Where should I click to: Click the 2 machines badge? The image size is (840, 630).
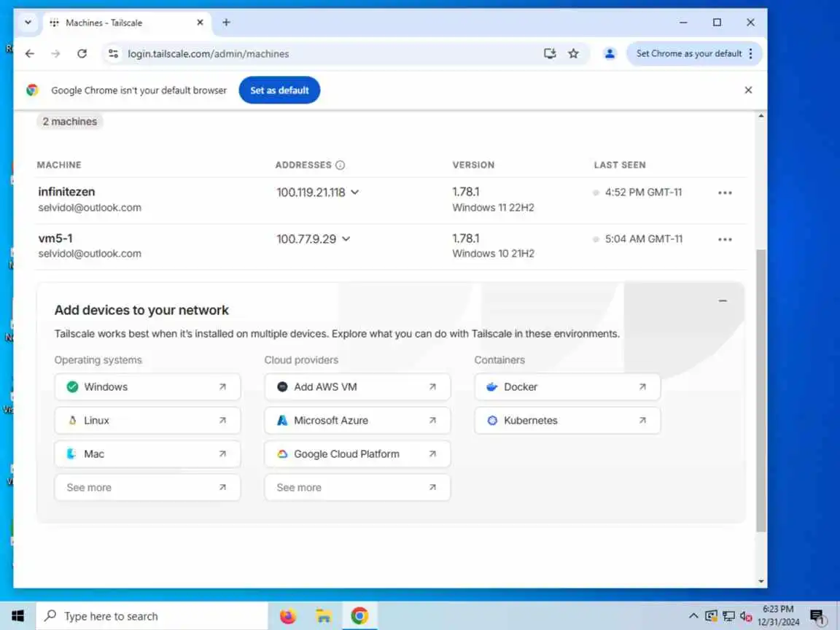point(70,122)
